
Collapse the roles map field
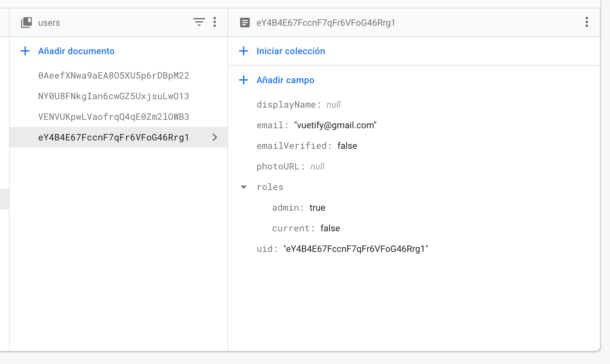(244, 187)
